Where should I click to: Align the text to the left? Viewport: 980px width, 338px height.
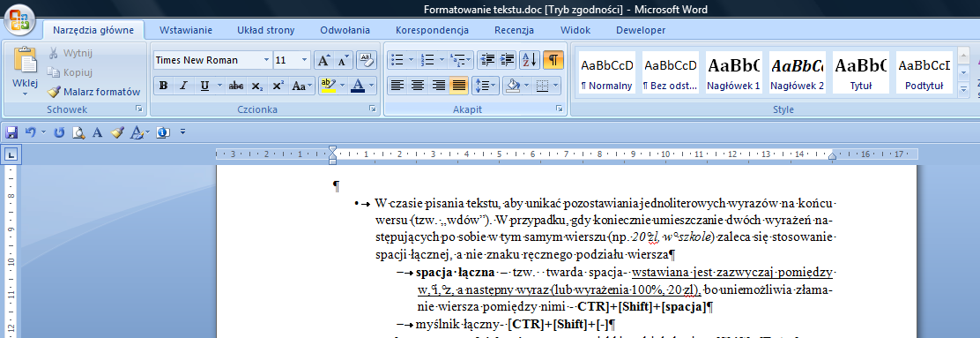397,86
